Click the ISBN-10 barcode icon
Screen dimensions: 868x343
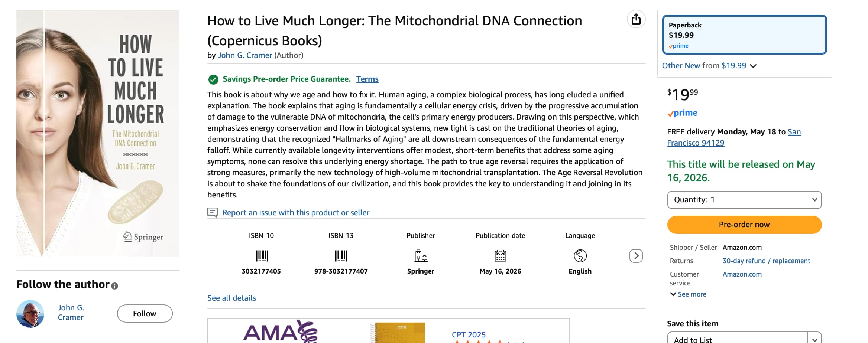point(261,256)
